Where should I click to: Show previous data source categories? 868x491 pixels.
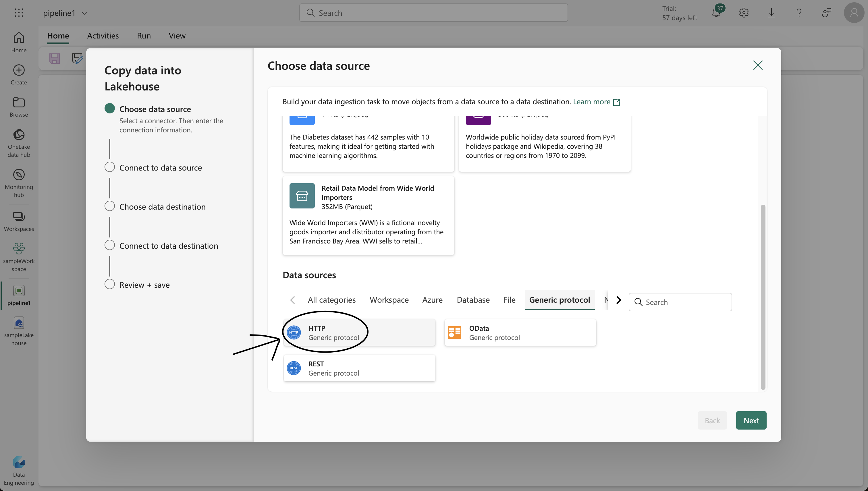(293, 300)
